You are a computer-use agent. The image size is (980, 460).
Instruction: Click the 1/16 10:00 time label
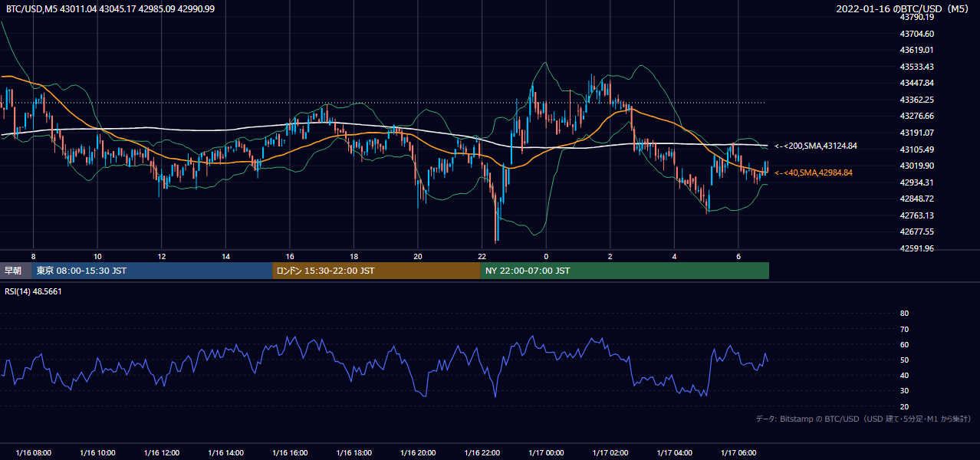click(x=97, y=453)
